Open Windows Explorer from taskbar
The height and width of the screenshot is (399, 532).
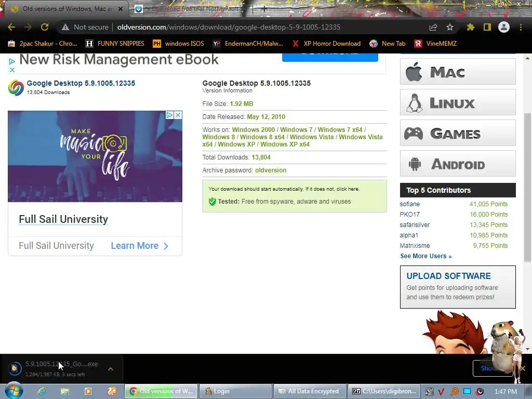tap(65, 391)
